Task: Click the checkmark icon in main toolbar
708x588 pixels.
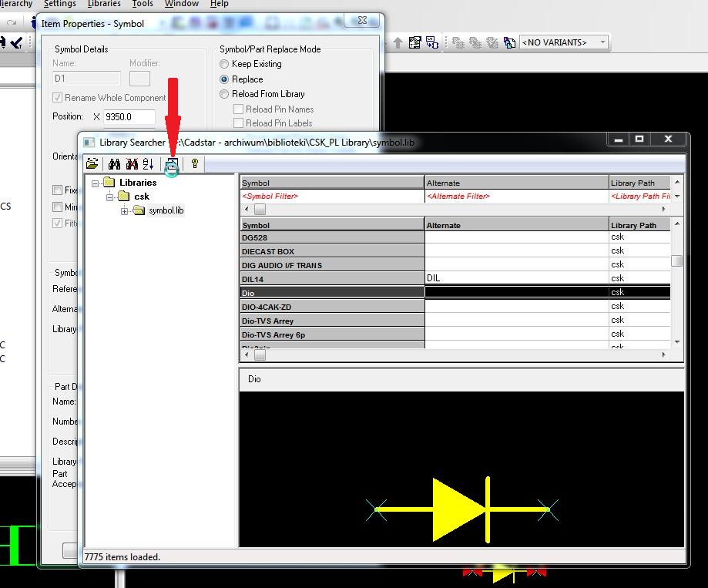Action: point(16,42)
